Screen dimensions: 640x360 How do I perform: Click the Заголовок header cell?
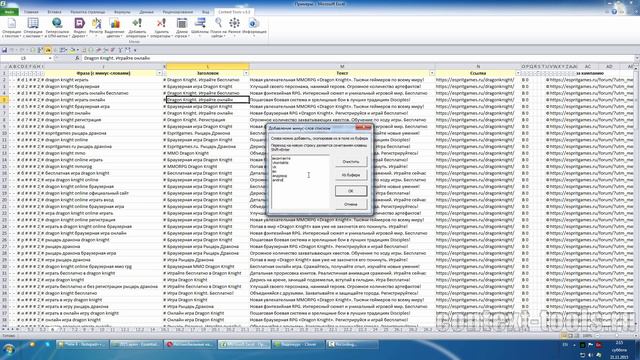pyautogui.click(x=208, y=73)
